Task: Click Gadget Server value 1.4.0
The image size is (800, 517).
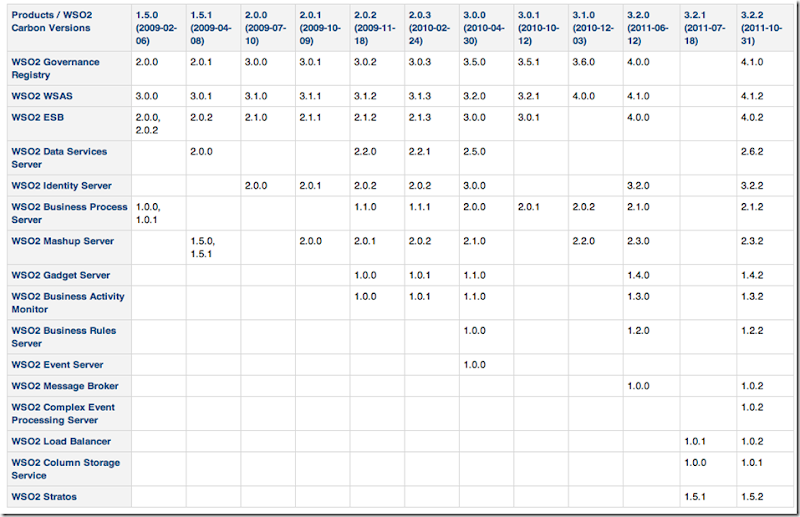Action: point(638,275)
